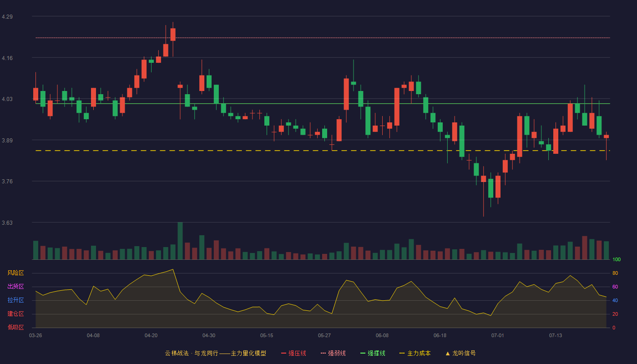Click the tallest volume bar in April
637x364 pixels.
[180, 241]
